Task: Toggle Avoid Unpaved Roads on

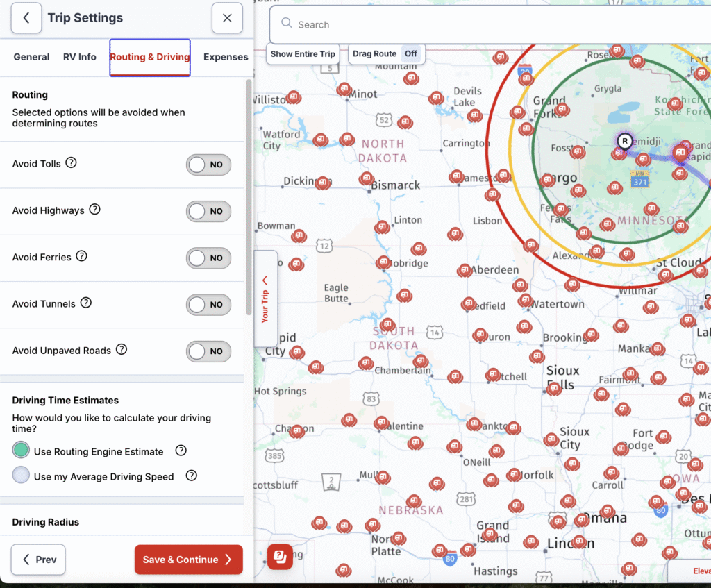Action: coord(208,351)
